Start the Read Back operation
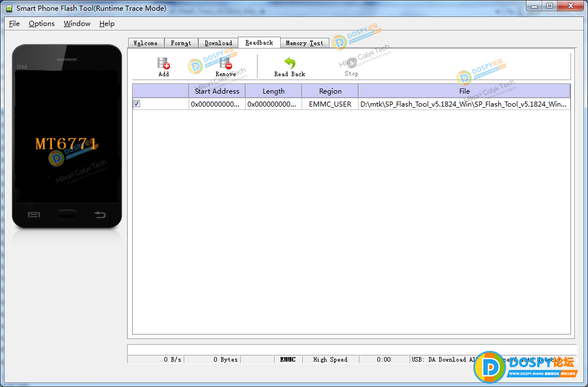The height and width of the screenshot is (387, 588). tap(290, 67)
